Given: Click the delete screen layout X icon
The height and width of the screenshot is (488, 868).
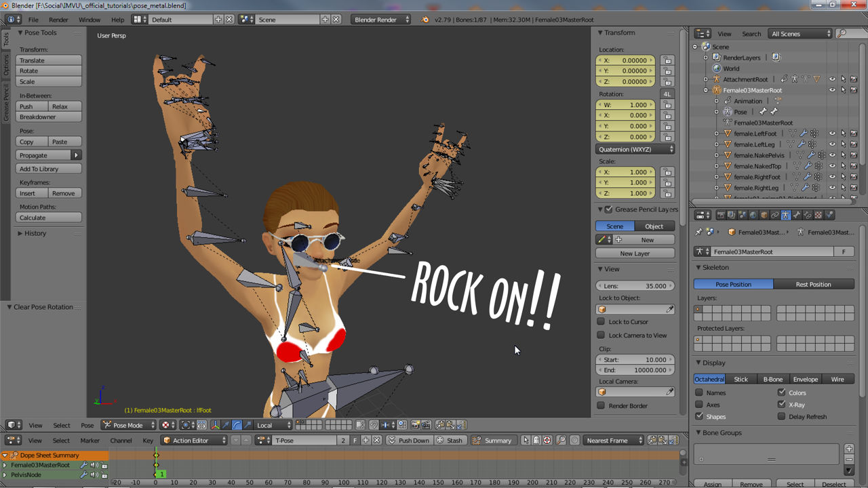Looking at the screenshot, I should click(229, 20).
